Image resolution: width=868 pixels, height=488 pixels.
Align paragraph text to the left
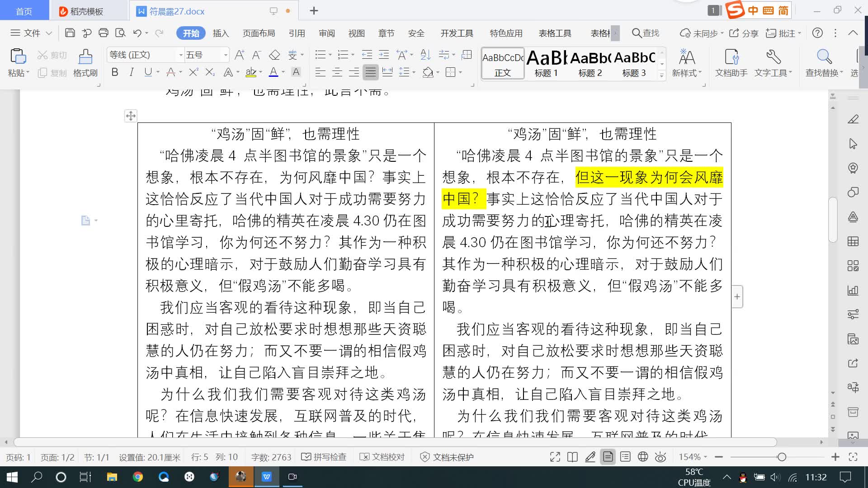[320, 72]
